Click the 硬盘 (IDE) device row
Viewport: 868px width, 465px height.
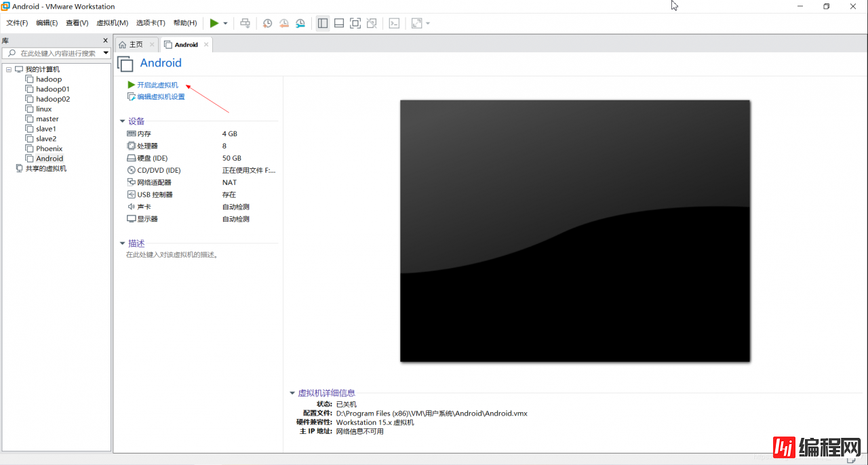pos(201,159)
